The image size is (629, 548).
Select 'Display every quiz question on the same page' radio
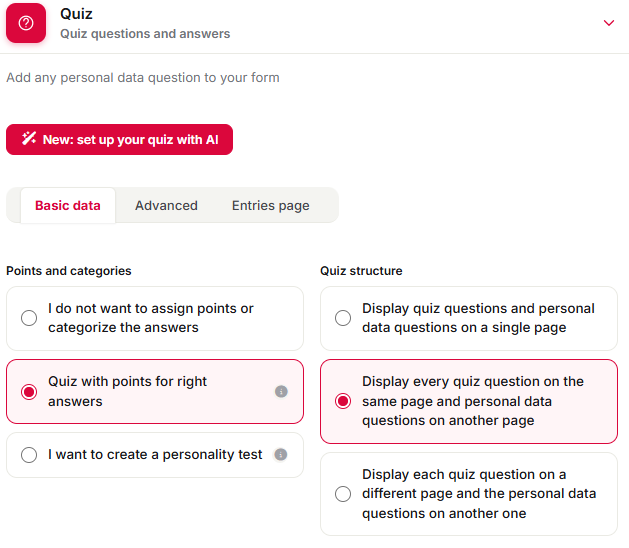(343, 401)
